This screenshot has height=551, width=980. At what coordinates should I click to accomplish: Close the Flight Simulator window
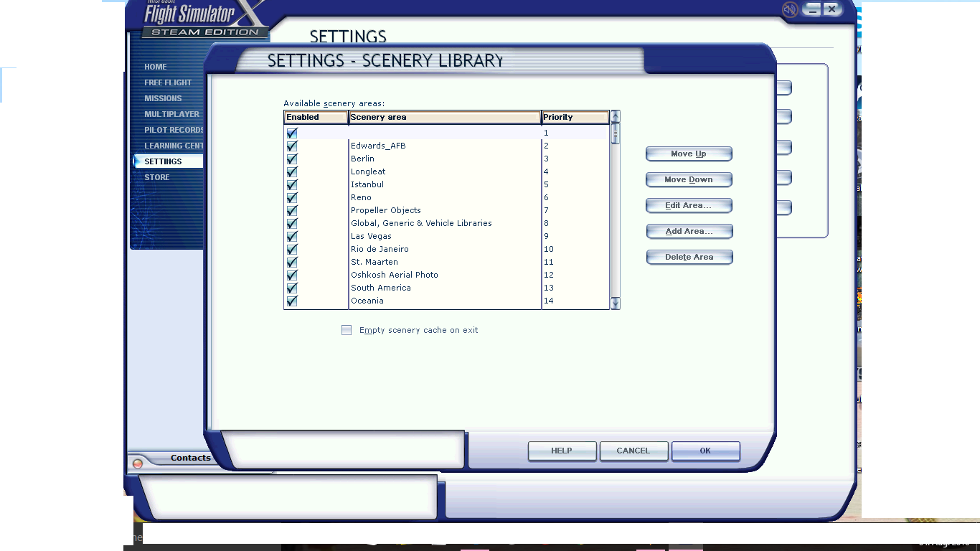tap(831, 9)
